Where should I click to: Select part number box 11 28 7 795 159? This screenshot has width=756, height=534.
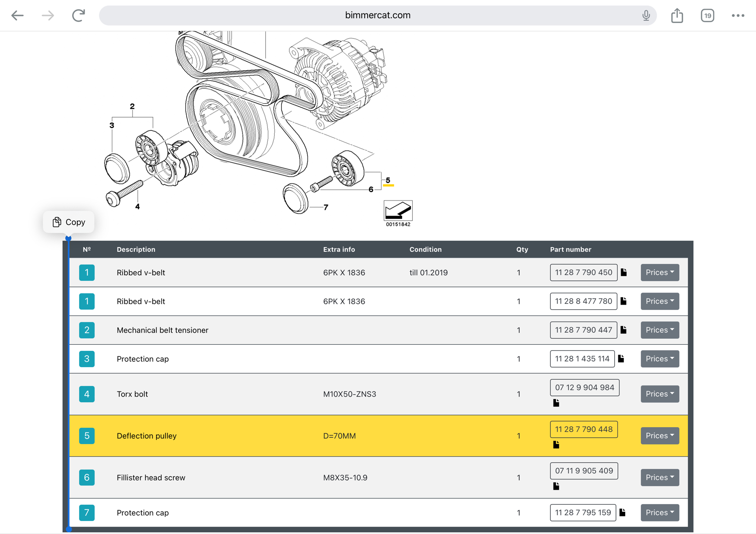(583, 512)
